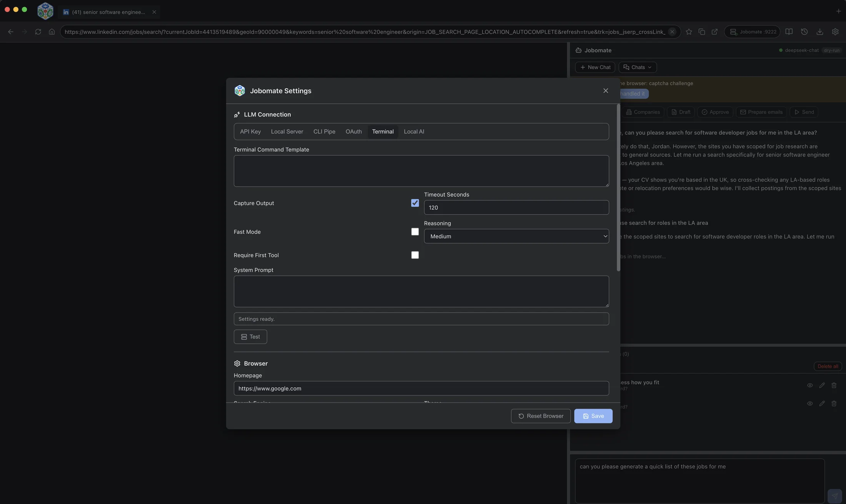This screenshot has height=504, width=846.
Task: Click the settings dialog scrollbar
Action: pyautogui.click(x=618, y=188)
